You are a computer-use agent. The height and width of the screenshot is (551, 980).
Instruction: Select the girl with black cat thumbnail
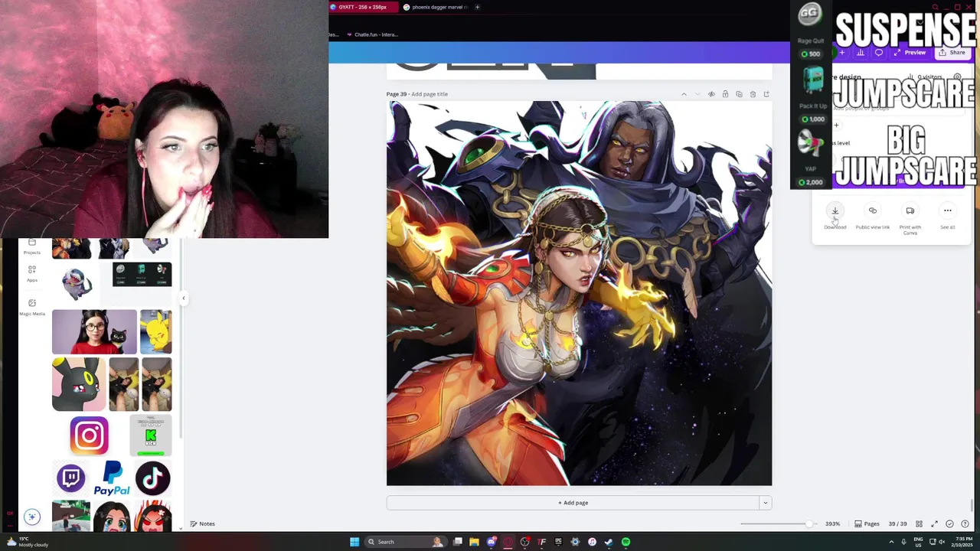click(x=94, y=332)
